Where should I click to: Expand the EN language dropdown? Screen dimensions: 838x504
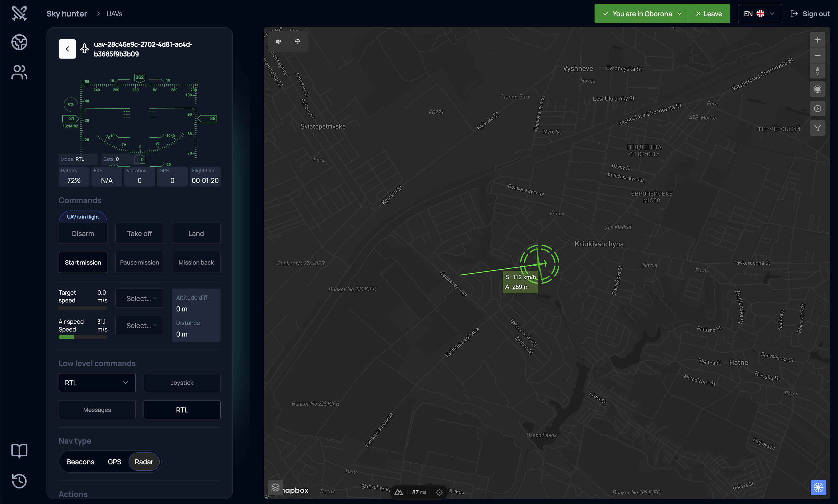click(760, 14)
